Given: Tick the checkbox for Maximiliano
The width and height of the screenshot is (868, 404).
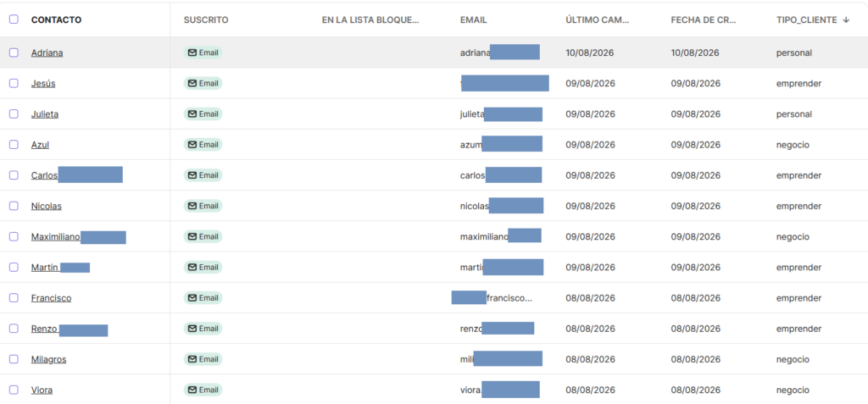Looking at the screenshot, I should coord(14,236).
